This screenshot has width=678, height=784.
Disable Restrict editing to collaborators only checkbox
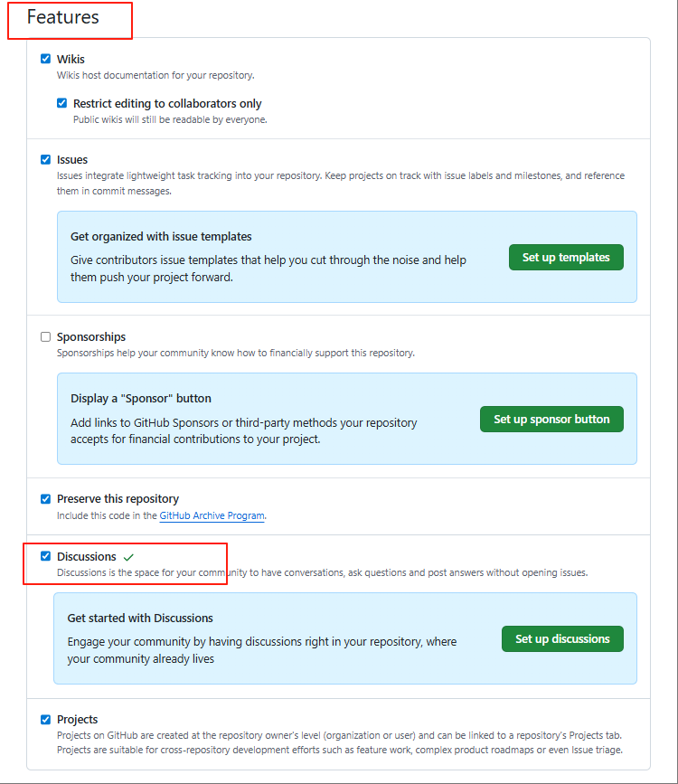[62, 103]
